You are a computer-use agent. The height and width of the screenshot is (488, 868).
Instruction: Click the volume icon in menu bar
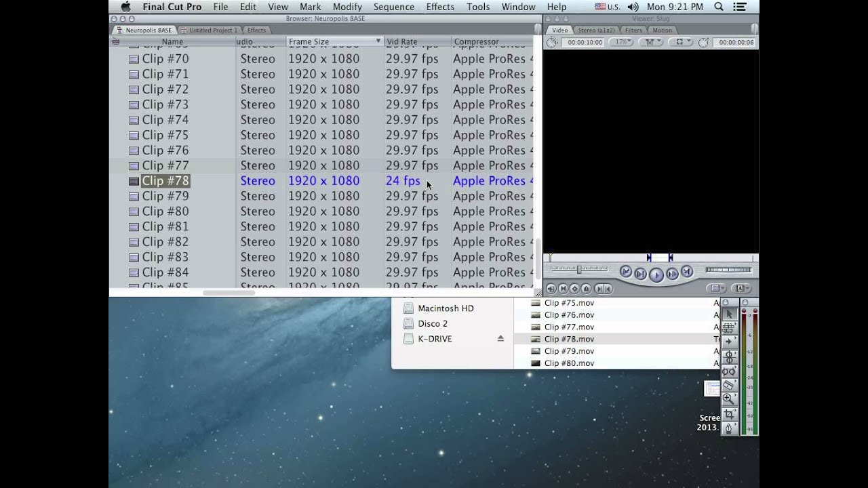coord(633,7)
